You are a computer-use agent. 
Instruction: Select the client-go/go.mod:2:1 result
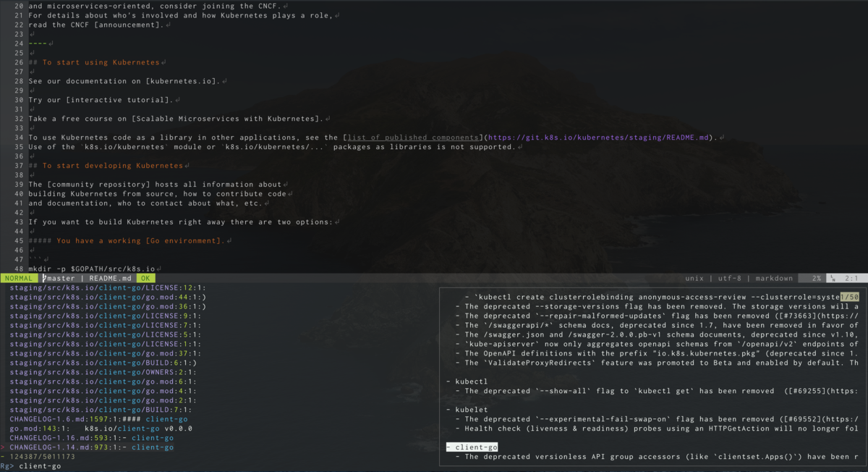click(x=103, y=400)
